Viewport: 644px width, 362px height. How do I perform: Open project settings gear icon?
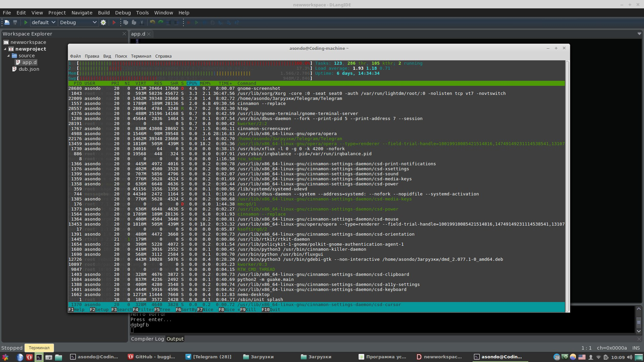click(x=103, y=22)
